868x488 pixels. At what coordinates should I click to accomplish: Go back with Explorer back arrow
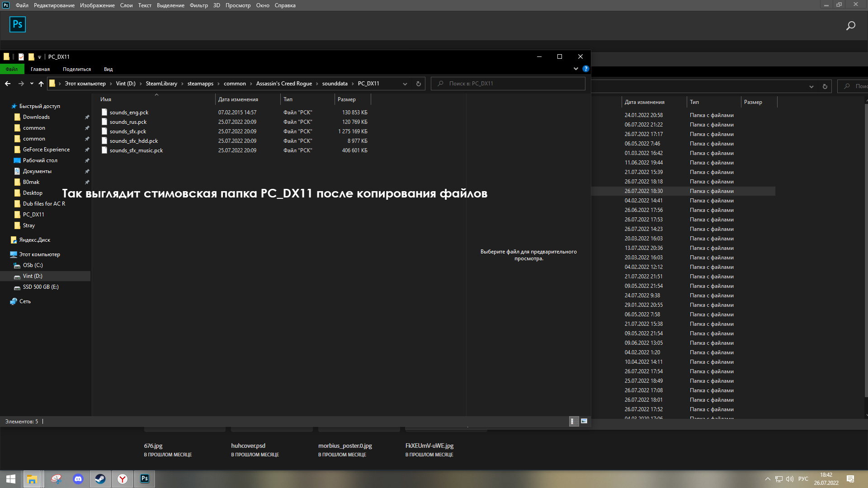point(8,84)
